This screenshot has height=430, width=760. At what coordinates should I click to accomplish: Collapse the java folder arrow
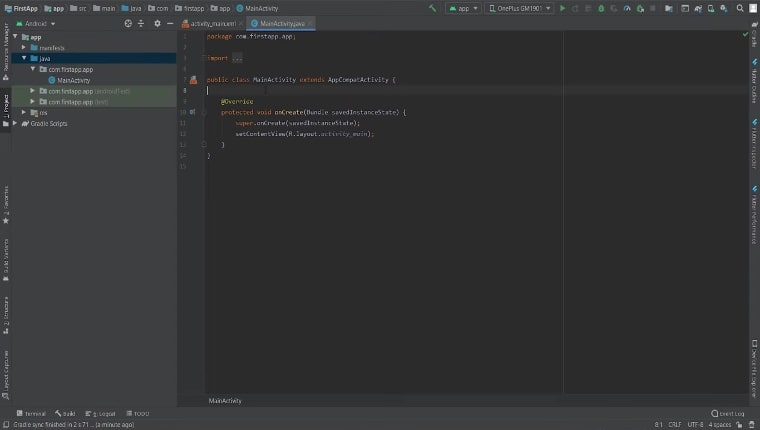(24, 58)
